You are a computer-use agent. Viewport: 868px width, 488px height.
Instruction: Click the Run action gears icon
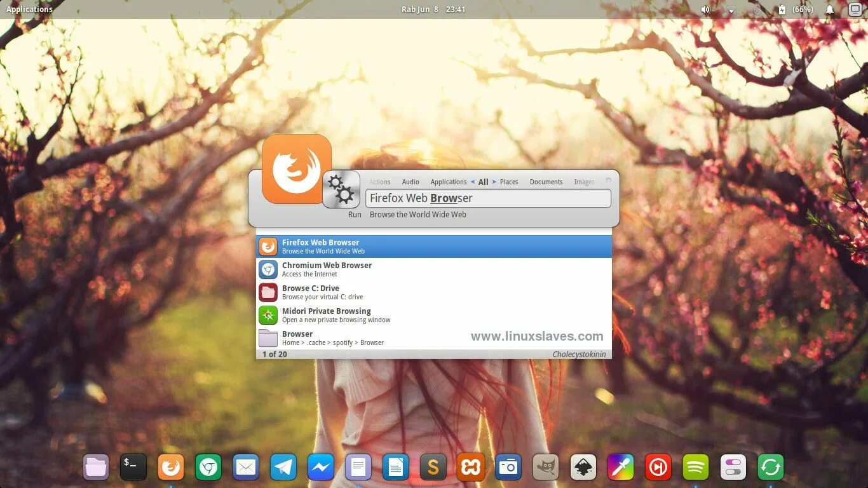tap(341, 189)
